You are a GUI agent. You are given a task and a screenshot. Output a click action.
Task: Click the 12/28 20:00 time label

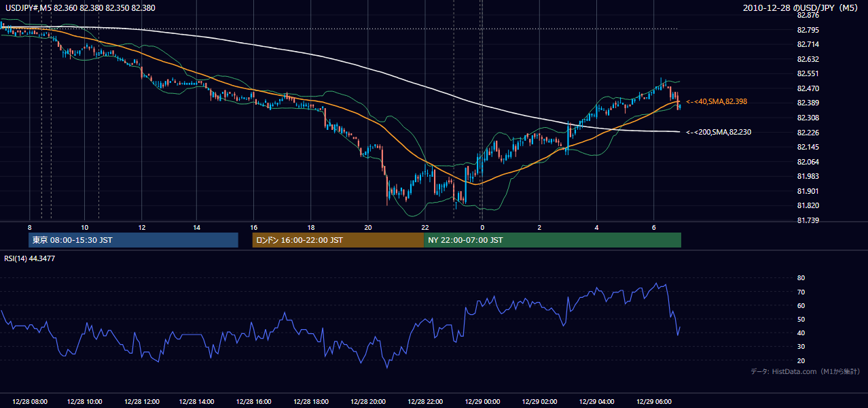tap(369, 402)
